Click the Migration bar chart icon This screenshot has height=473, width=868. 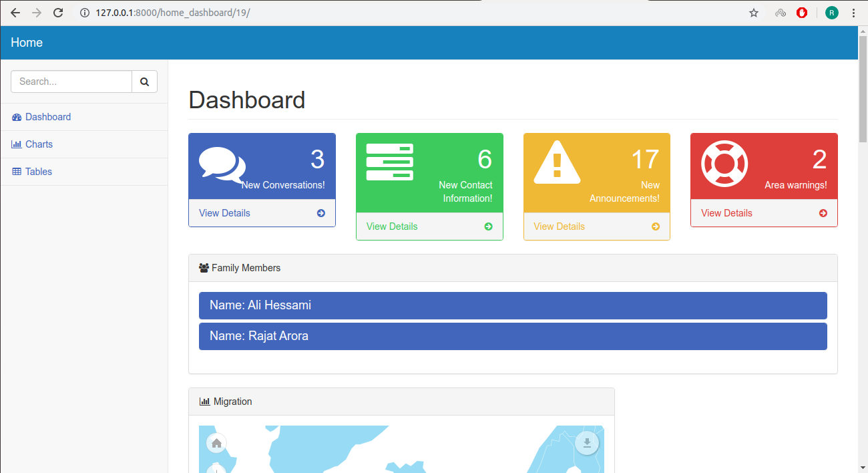(204, 402)
